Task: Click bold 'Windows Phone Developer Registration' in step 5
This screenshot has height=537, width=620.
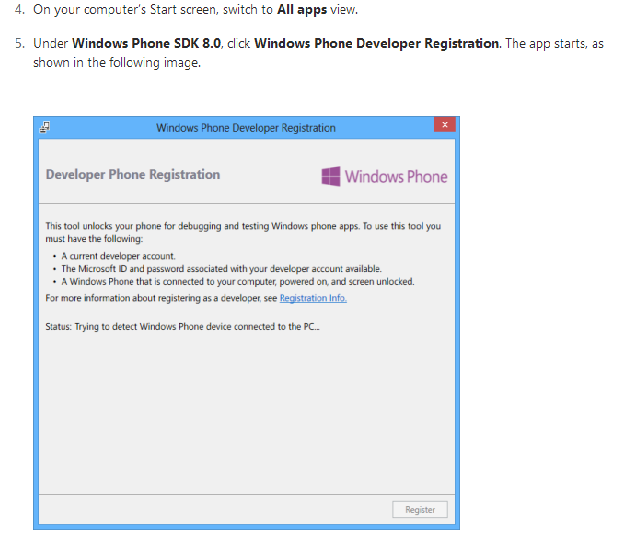Action: pyautogui.click(x=377, y=43)
